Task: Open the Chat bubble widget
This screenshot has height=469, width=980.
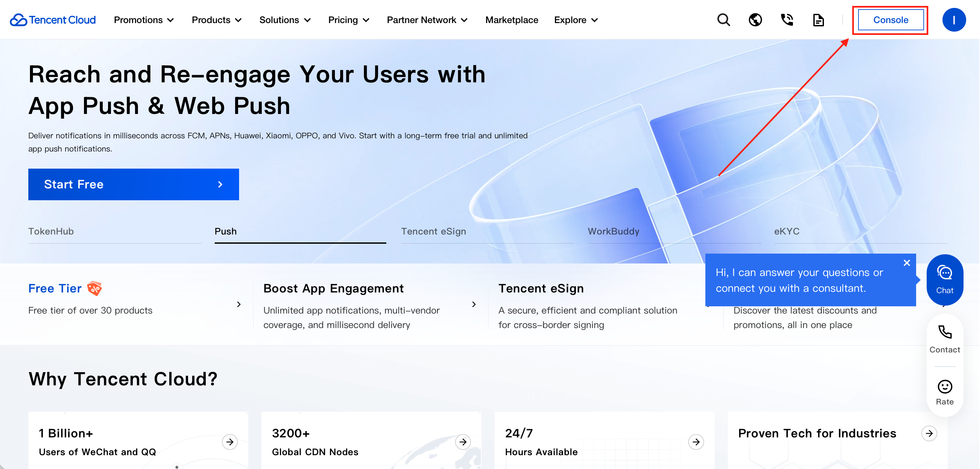Action: 945,280
